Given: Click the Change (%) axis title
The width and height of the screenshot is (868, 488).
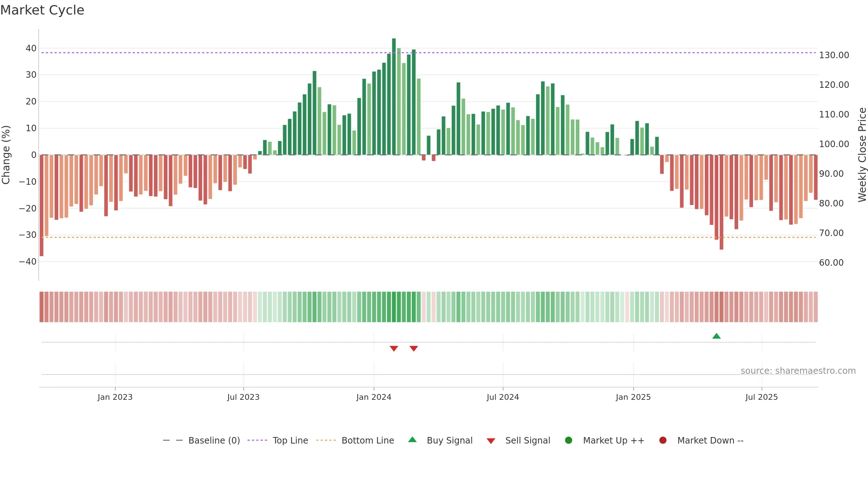Looking at the screenshot, I should click(6, 155).
